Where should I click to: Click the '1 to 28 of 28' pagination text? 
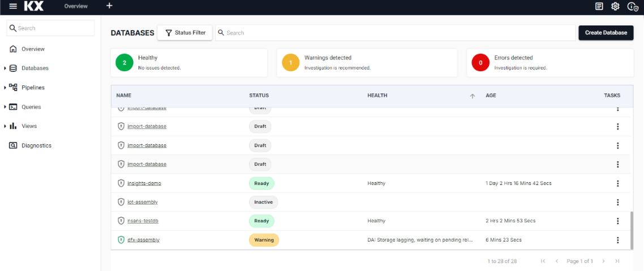click(502, 261)
